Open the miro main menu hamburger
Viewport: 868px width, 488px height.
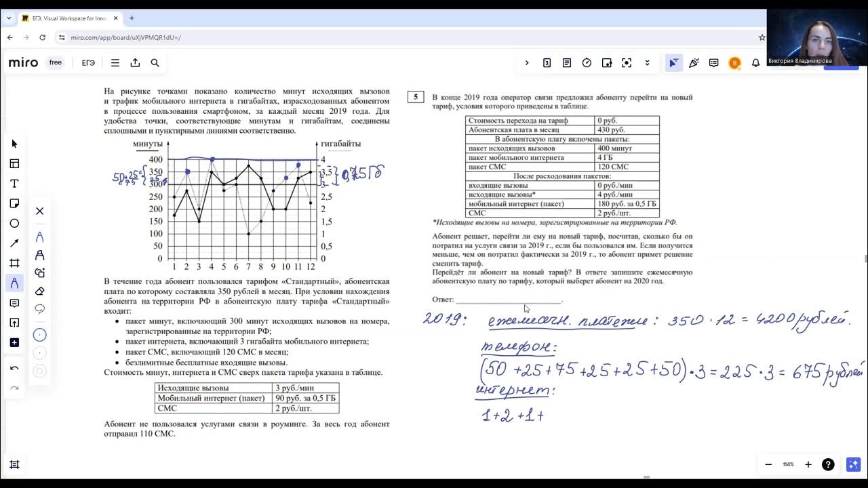115,62
